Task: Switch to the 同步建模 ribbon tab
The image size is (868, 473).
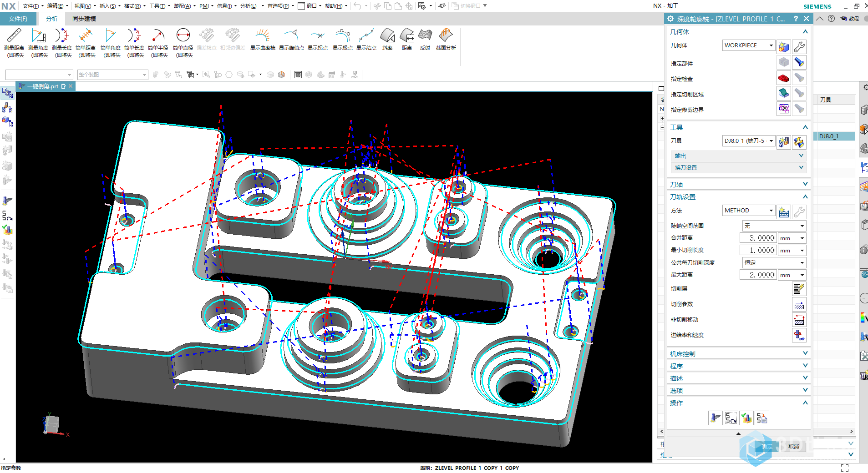Action: tap(84, 19)
